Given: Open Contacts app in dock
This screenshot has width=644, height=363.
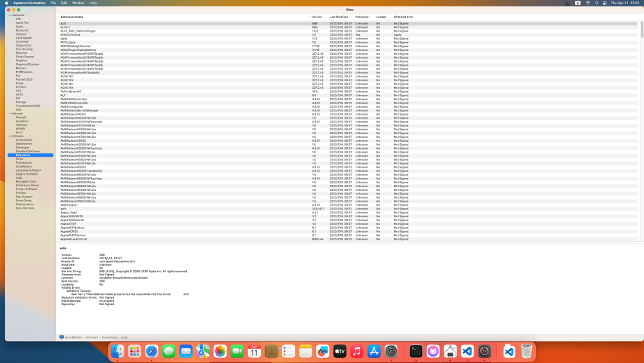Looking at the screenshot, I should pyautogui.click(x=271, y=351).
